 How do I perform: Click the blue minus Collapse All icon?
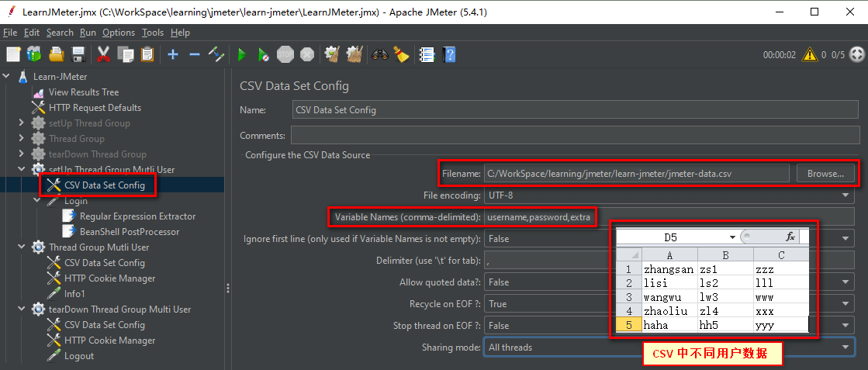click(x=194, y=54)
